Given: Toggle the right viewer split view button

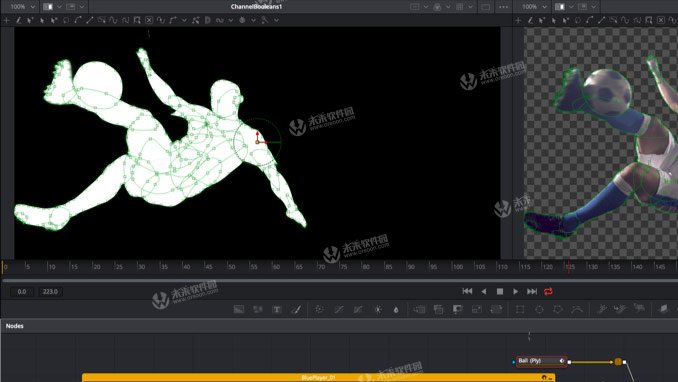Looking at the screenshot, I should point(560,7).
